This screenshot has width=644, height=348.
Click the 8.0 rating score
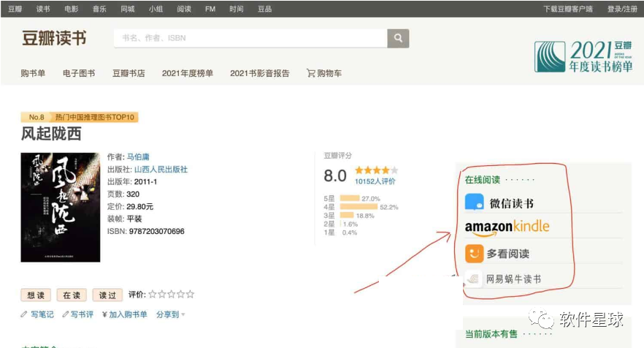(x=334, y=175)
